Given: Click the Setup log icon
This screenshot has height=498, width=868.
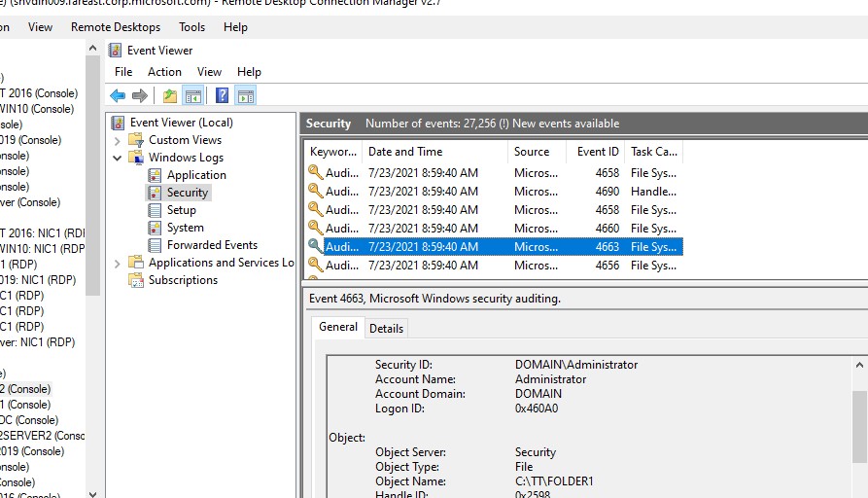Looking at the screenshot, I should tap(155, 210).
